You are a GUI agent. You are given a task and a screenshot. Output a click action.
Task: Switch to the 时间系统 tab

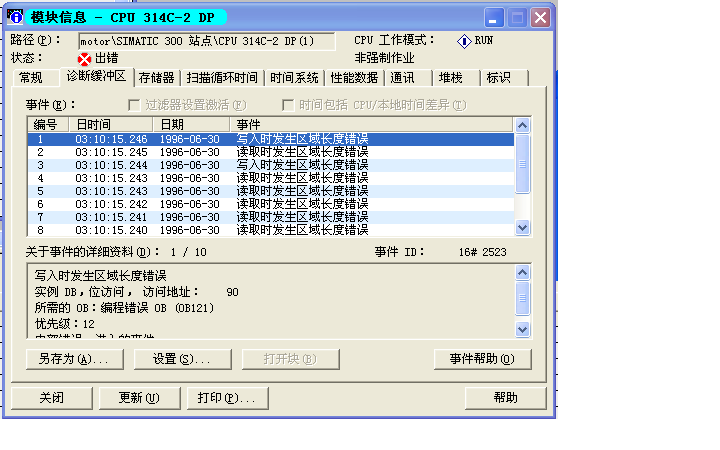click(294, 78)
